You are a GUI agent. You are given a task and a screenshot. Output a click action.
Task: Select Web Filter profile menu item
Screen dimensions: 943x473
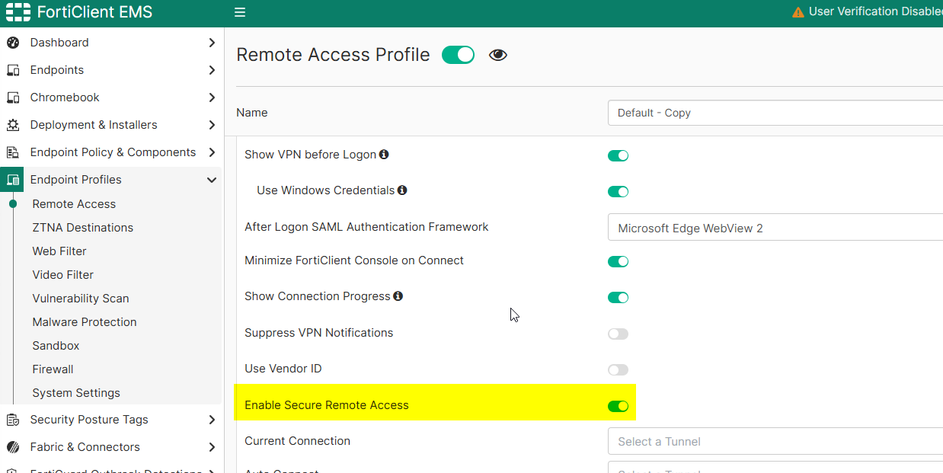point(59,251)
